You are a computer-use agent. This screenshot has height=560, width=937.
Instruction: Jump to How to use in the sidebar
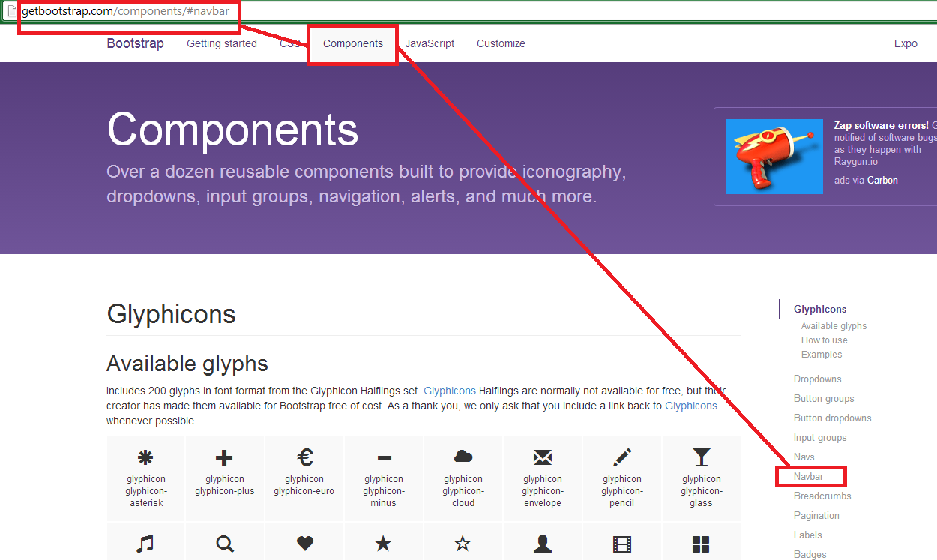(825, 340)
